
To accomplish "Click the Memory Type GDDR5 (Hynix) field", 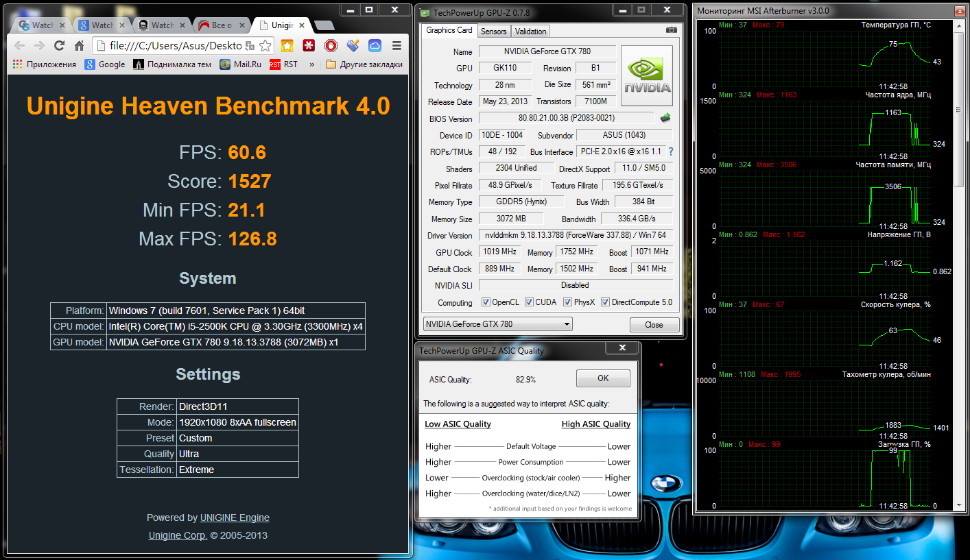I will point(521,202).
